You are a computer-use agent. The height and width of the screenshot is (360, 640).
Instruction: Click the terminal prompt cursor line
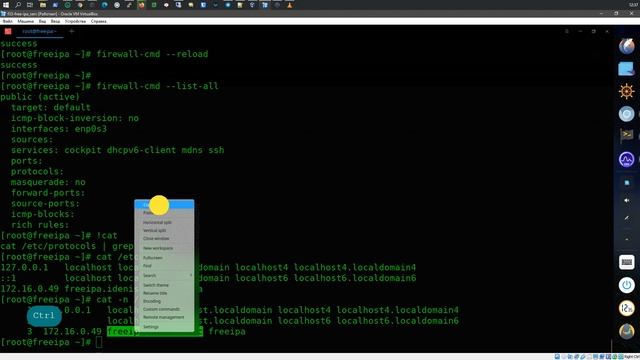[52, 342]
